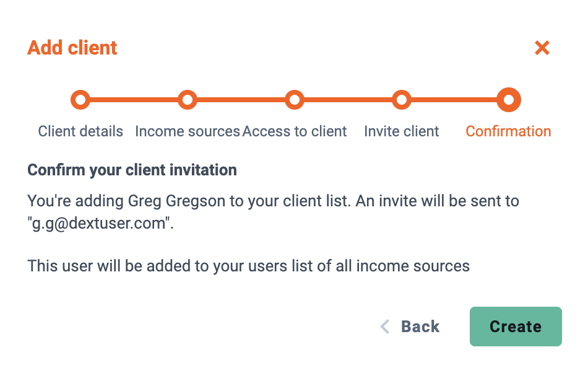The width and height of the screenshot is (588, 373).
Task: Click the Access to client step circle
Action: 295,100
